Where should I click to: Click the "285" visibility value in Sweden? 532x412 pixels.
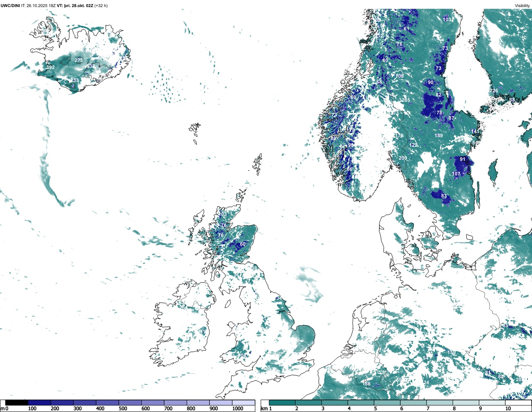coord(406,100)
